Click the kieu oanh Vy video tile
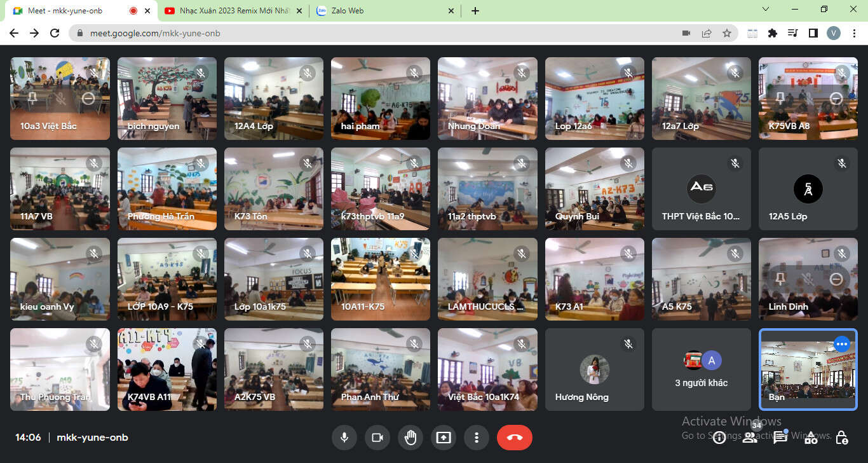This screenshot has width=868, height=463. pos(60,279)
